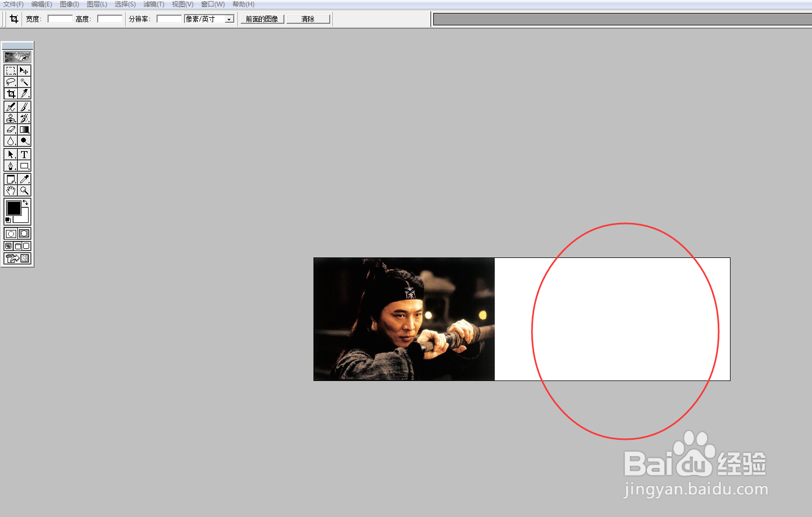
Task: Select the Eyedropper tool
Action: point(24,179)
